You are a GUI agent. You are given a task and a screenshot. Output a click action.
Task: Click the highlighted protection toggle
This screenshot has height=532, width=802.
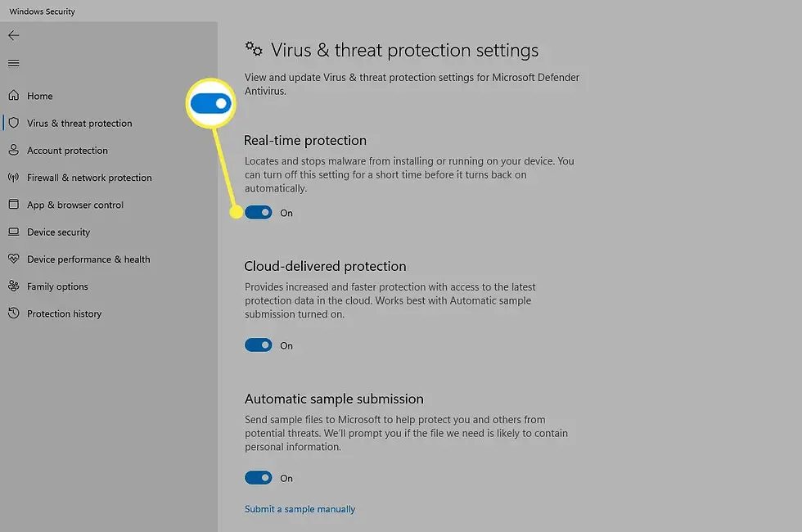[210, 103]
